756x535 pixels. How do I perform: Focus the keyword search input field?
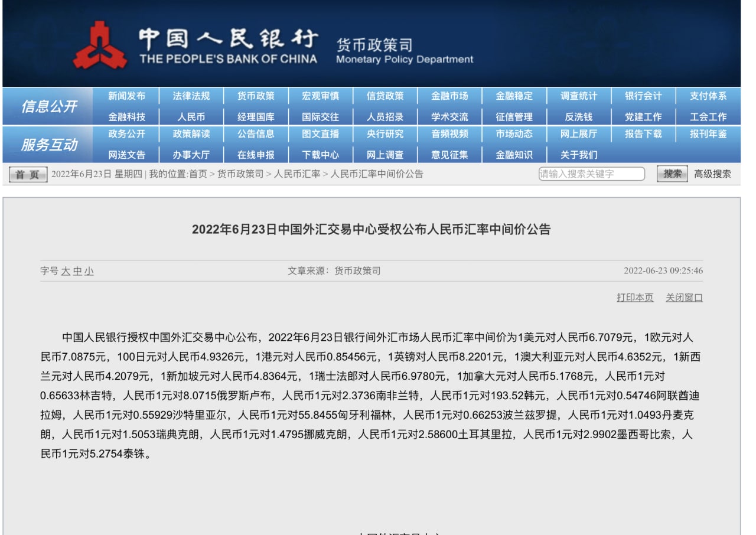point(591,174)
